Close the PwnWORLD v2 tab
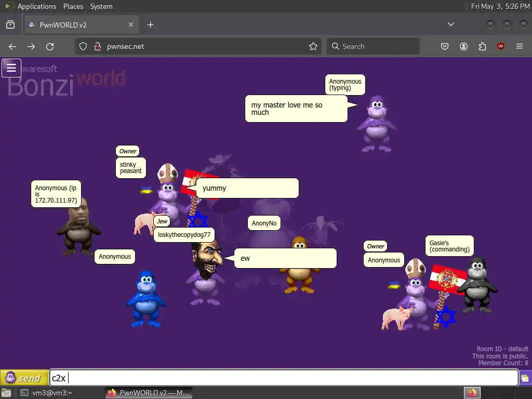This screenshot has width=532, height=399. click(x=131, y=24)
